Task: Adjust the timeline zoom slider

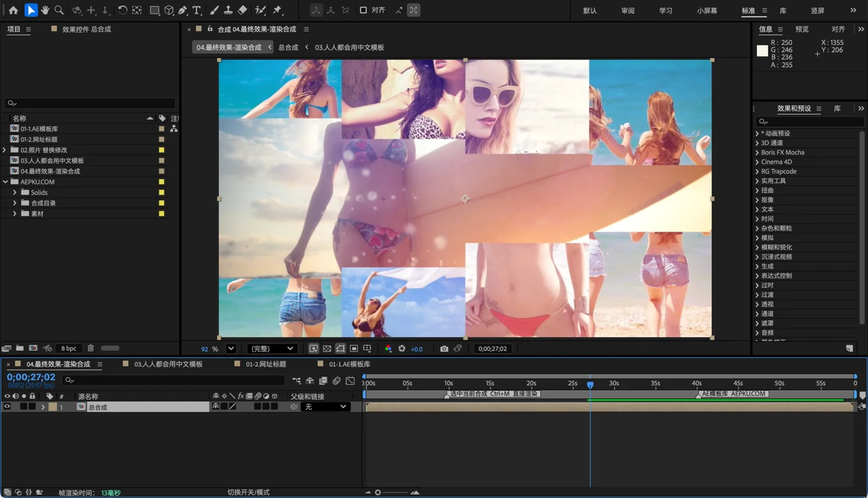Action: coord(392,493)
